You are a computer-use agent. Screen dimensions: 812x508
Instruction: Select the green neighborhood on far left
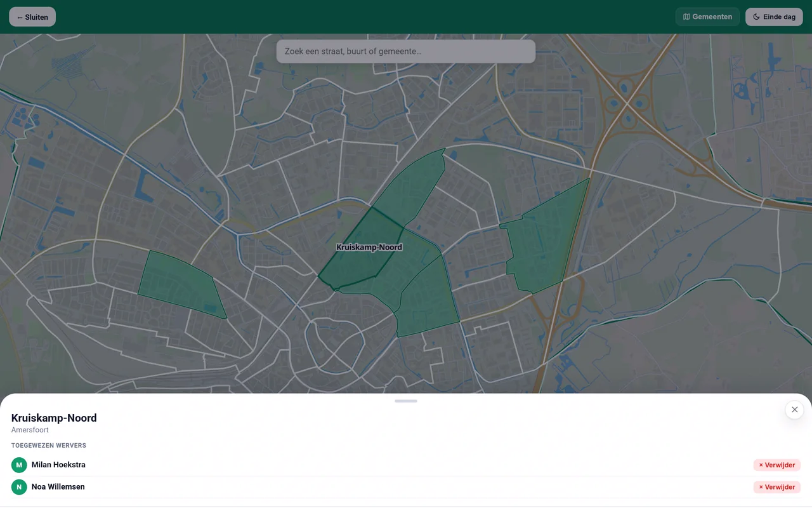tap(181, 284)
